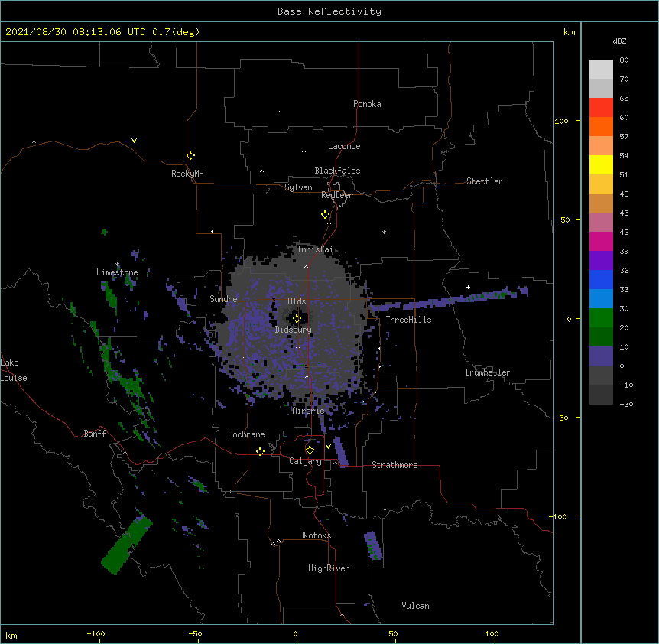Select the Vulcan label
Image resolution: width=659 pixels, height=644 pixels.
pos(415,606)
